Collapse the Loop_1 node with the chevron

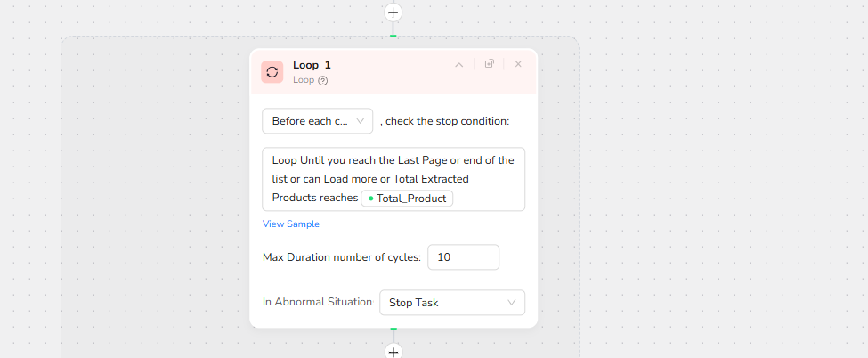point(459,64)
